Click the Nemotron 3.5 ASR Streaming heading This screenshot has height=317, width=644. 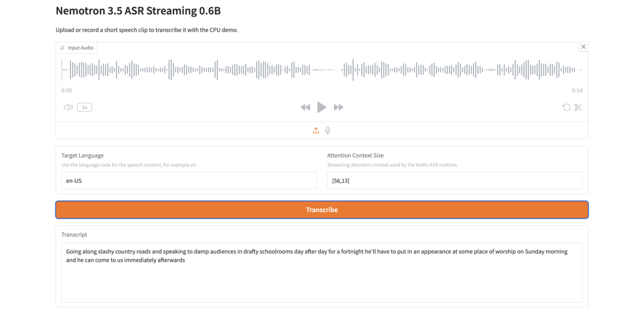(138, 11)
